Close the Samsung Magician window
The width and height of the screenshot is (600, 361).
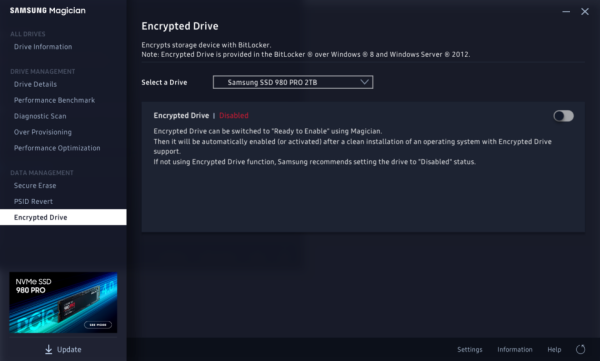pyautogui.click(x=585, y=12)
